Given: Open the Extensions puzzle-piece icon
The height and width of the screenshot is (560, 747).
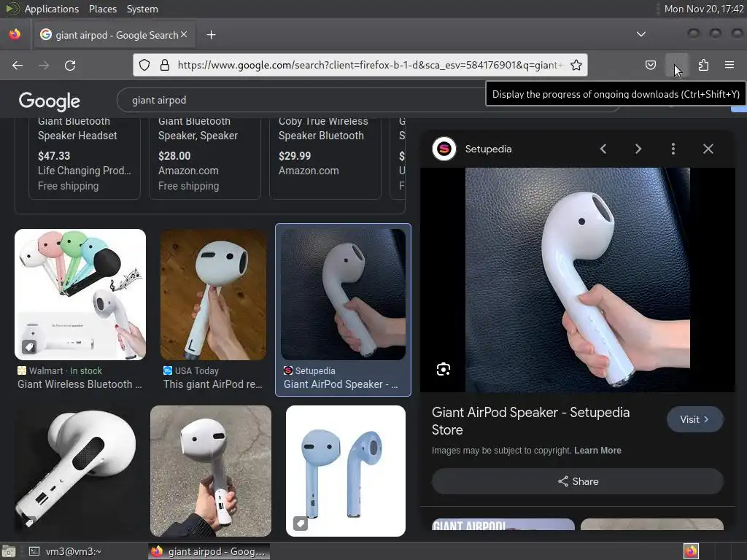Looking at the screenshot, I should click(x=703, y=65).
